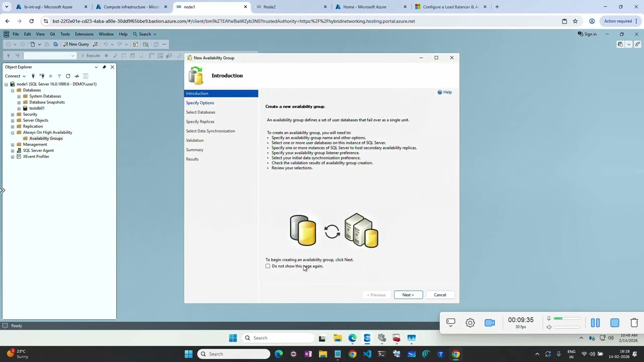Open the Extensions menu
Image resolution: width=644 pixels, height=362 pixels.
(84, 34)
